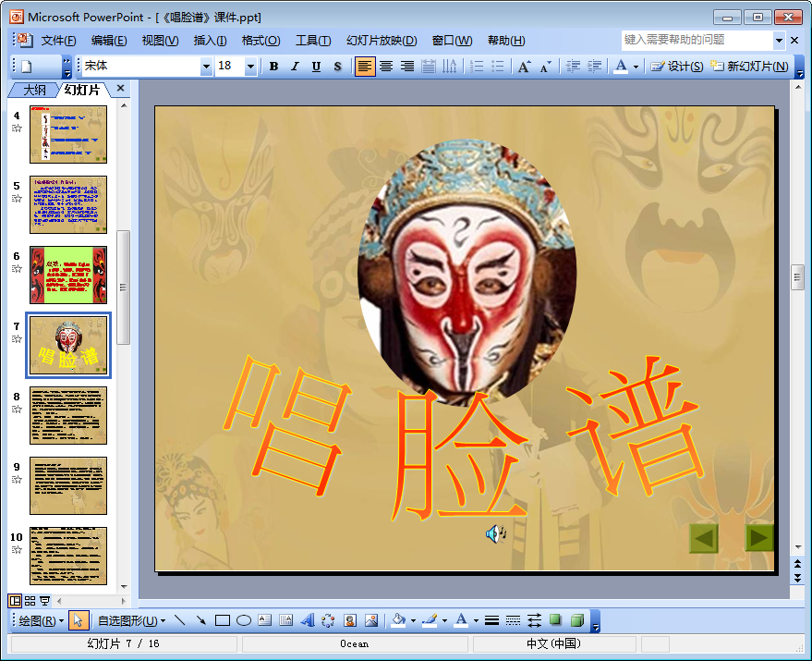812x661 pixels.
Task: Click Increase Indent icon
Action: (x=594, y=67)
